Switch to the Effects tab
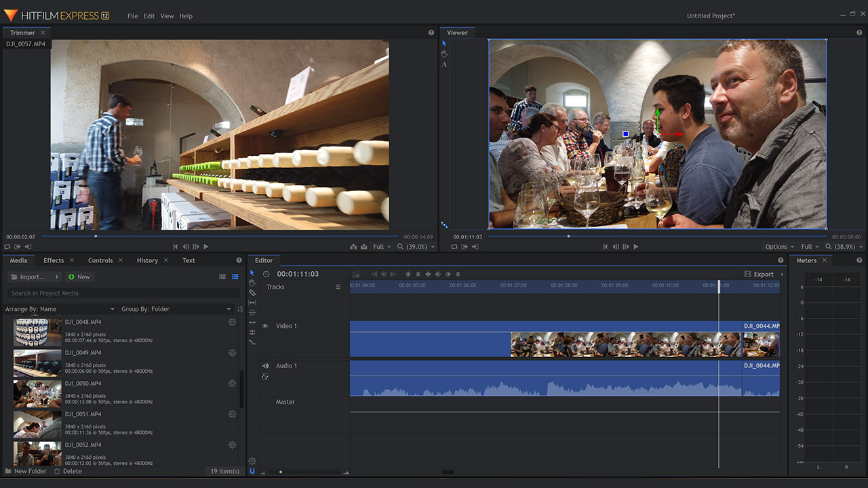The height and width of the screenshot is (488, 868). [54, 260]
